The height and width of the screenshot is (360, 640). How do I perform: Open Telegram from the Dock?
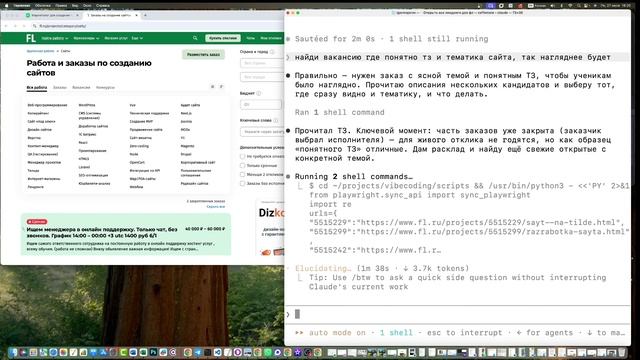pyautogui.click(x=198, y=352)
